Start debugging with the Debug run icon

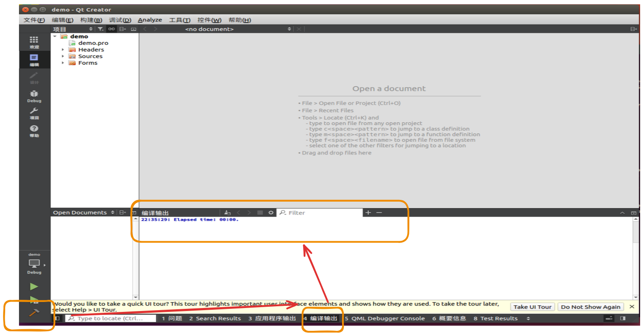point(34,300)
